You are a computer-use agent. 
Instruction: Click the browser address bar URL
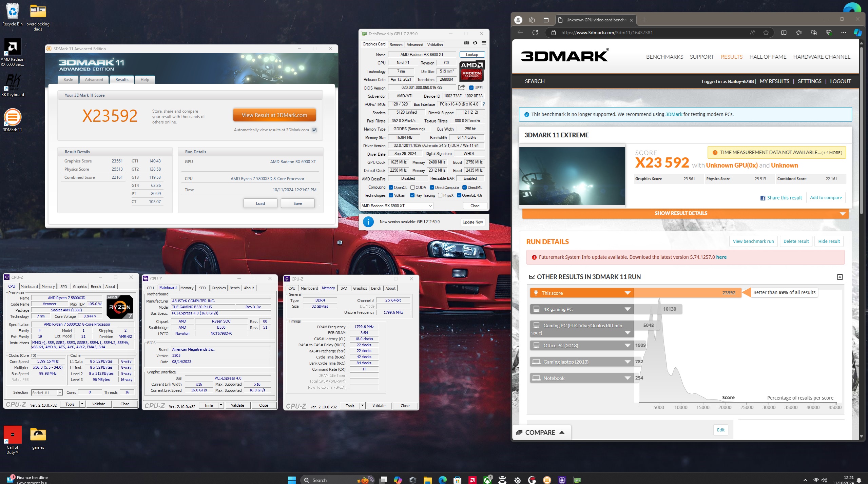[x=607, y=33]
